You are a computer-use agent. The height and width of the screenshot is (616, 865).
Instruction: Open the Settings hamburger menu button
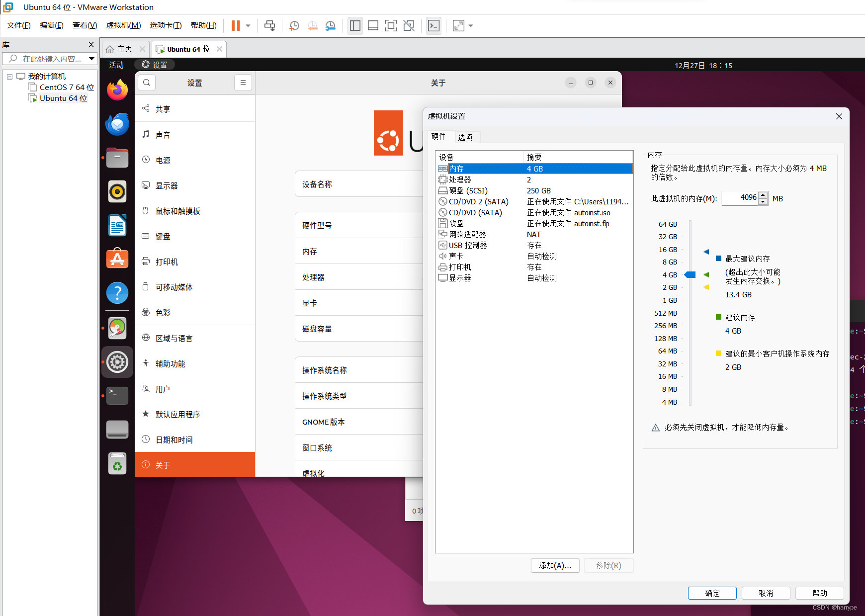[243, 83]
